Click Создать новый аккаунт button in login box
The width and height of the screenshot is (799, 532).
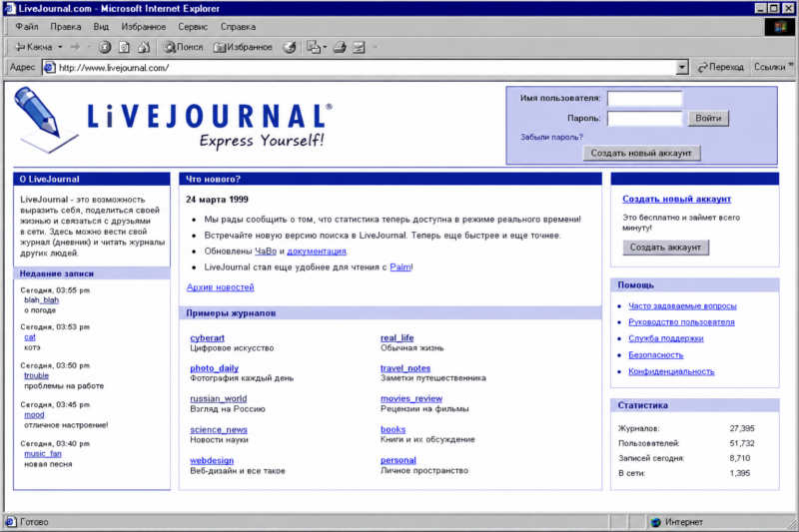641,153
